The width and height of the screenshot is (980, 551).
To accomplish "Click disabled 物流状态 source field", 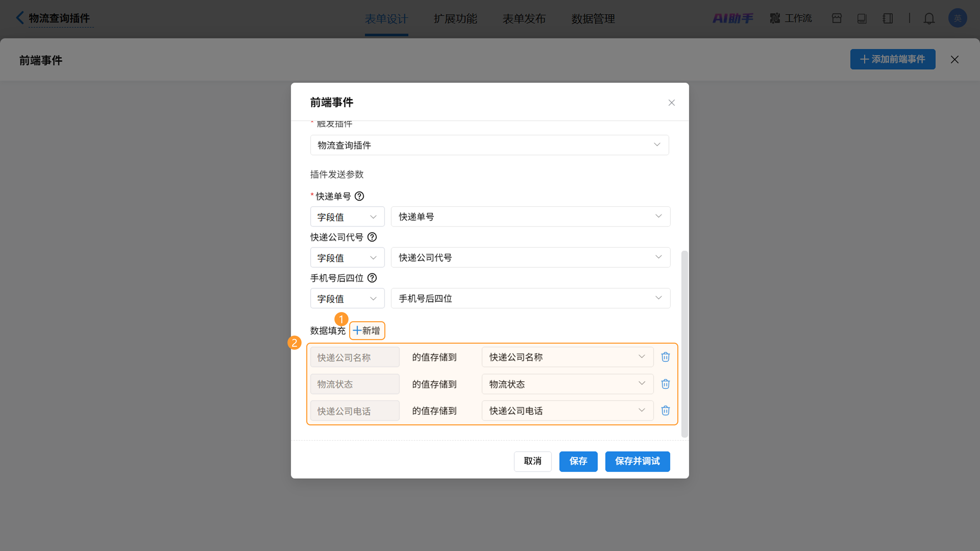I will (x=354, y=384).
